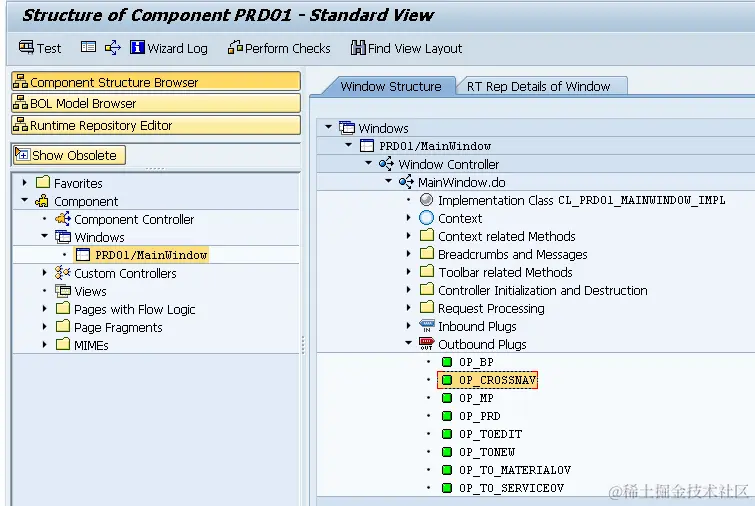Viewport: 755px width, 506px height.
Task: Expand the Custom Controllers node
Action: pos(45,272)
